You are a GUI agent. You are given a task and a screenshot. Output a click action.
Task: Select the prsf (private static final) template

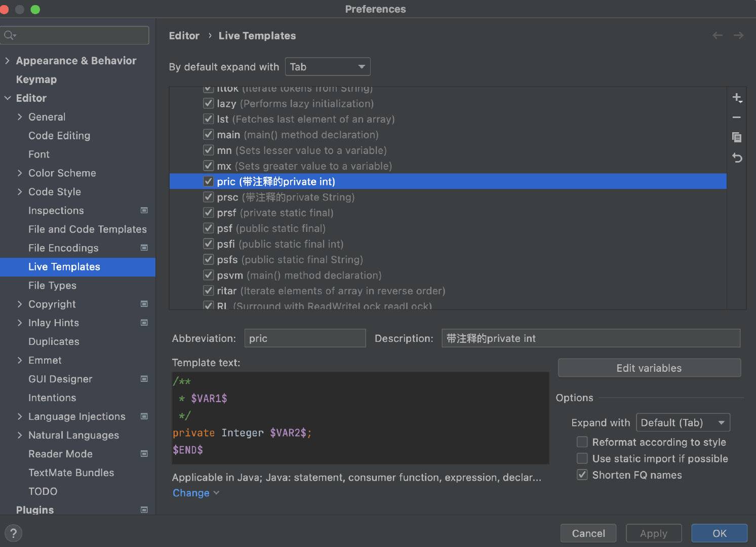(x=448, y=213)
